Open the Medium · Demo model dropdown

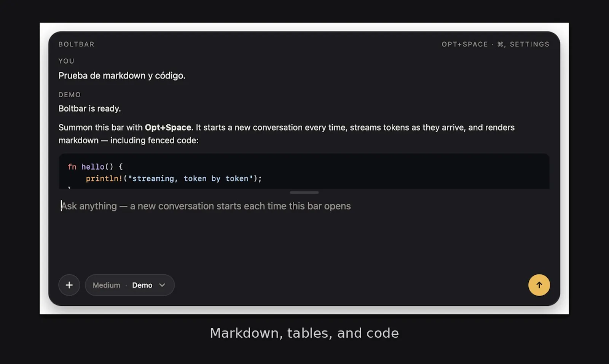coord(129,285)
